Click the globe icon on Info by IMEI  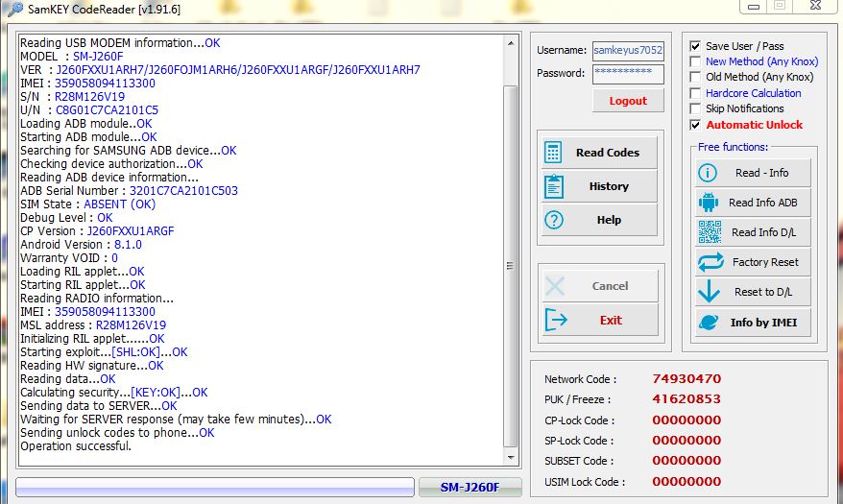point(709,323)
